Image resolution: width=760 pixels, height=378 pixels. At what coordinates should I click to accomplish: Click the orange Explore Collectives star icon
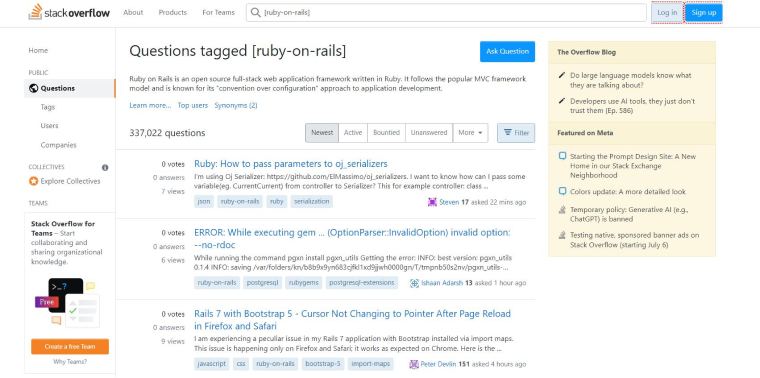(33, 181)
